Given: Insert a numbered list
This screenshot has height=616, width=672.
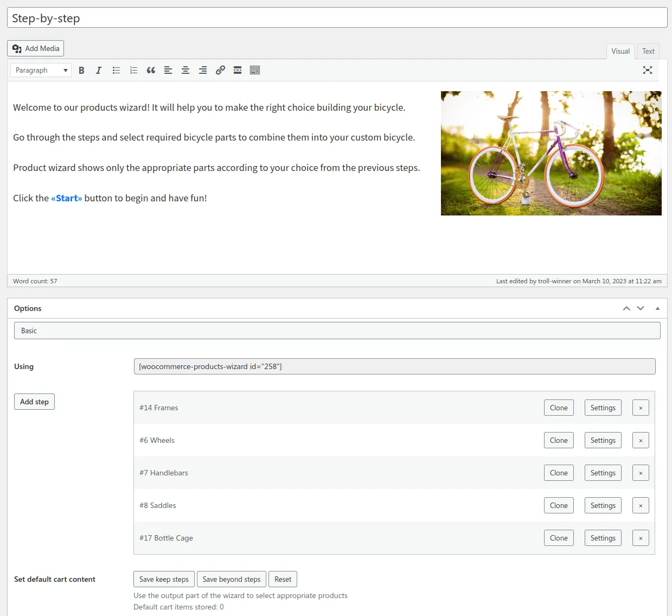Looking at the screenshot, I should [x=133, y=70].
